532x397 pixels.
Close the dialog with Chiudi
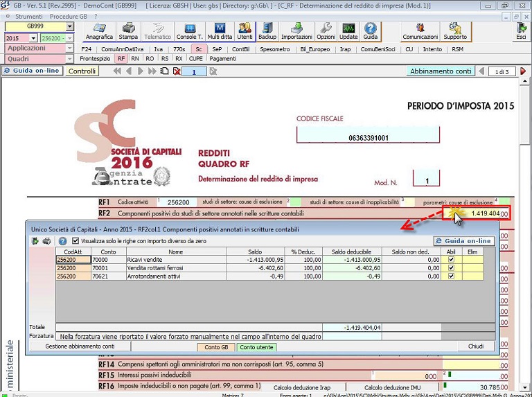(x=476, y=346)
